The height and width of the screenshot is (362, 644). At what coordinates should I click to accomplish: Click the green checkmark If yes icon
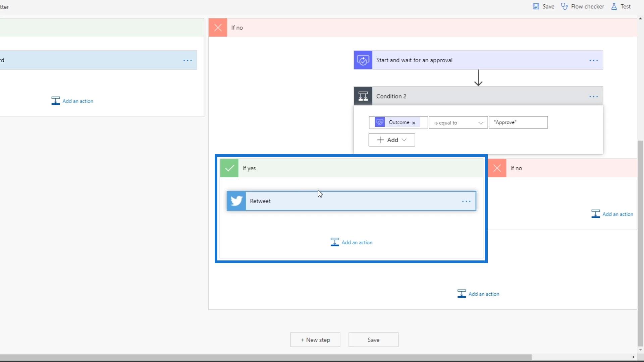click(x=229, y=168)
